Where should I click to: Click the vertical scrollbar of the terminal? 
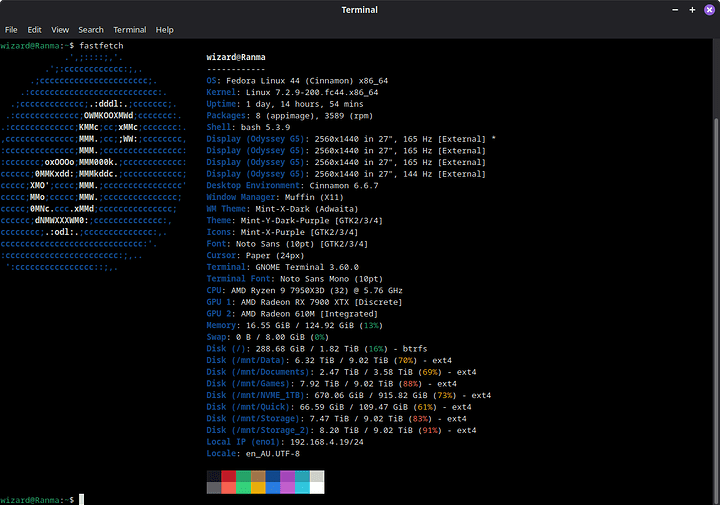(717, 312)
